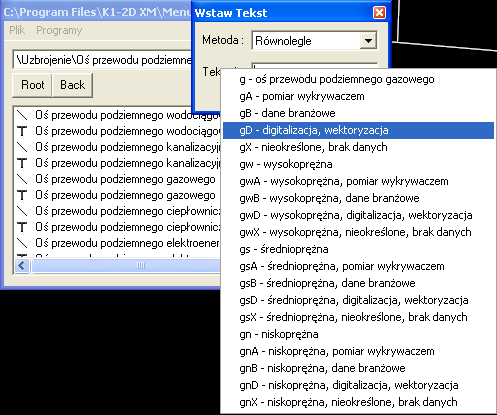Select 'gsA - średnioprężna, pomiar wykrywaczem'
Screen dimensions: 497x415
[x=358, y=266]
